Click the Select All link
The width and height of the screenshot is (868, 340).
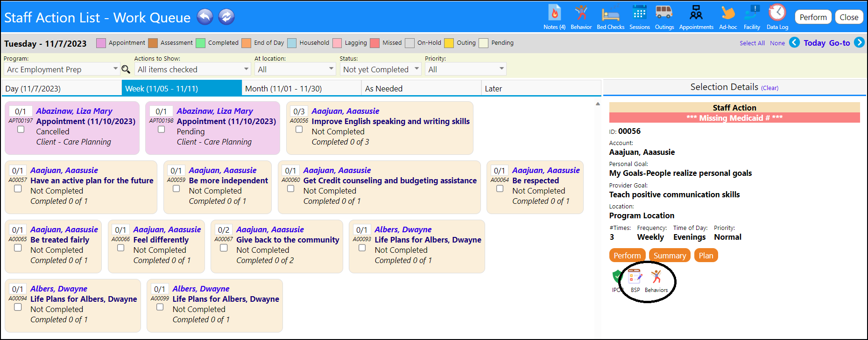(752, 43)
